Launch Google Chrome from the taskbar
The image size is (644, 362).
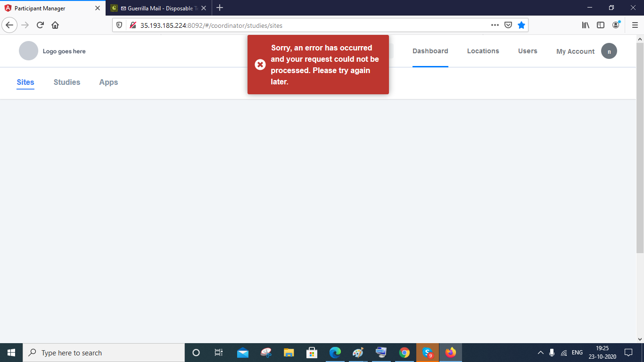click(404, 353)
